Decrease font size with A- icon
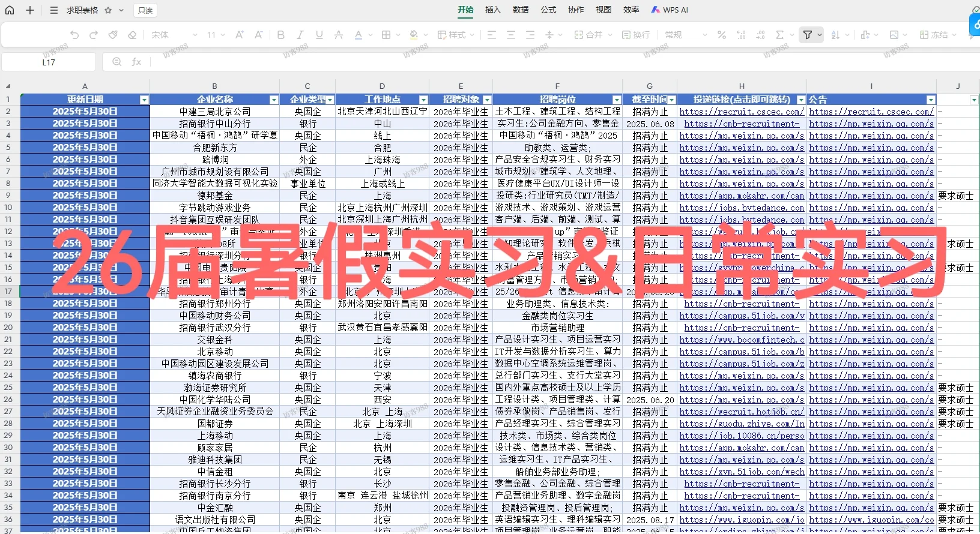Screen dimensions: 980x534 click(x=259, y=35)
